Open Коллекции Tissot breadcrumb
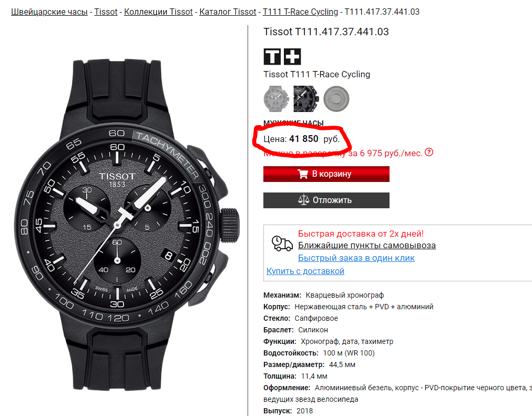Image resolution: width=532 pixels, height=416 pixels. [158, 12]
